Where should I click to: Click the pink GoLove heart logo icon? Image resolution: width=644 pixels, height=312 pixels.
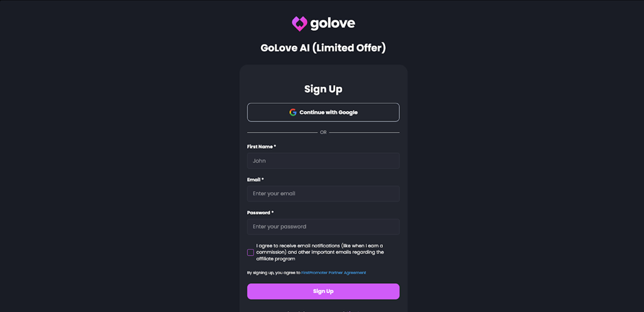click(299, 24)
